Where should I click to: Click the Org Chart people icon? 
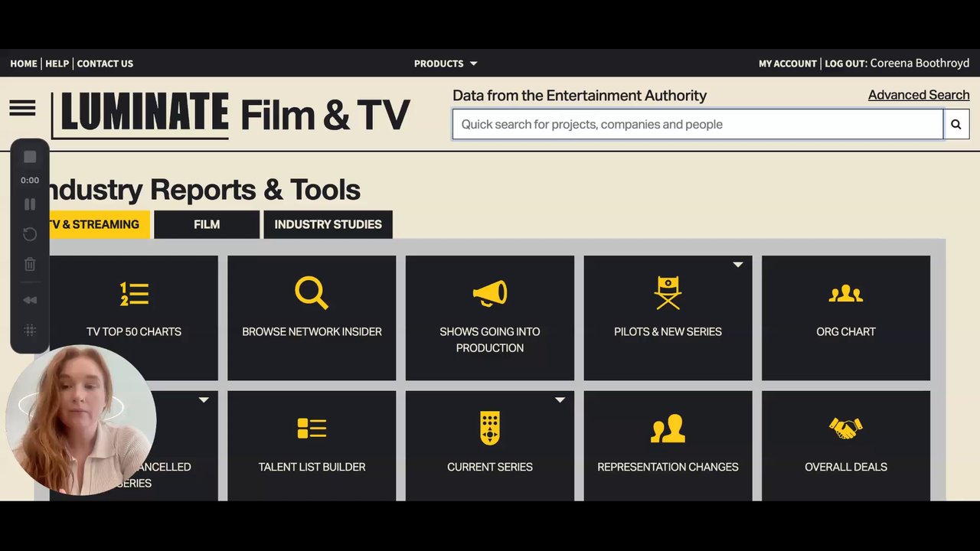[846, 294]
